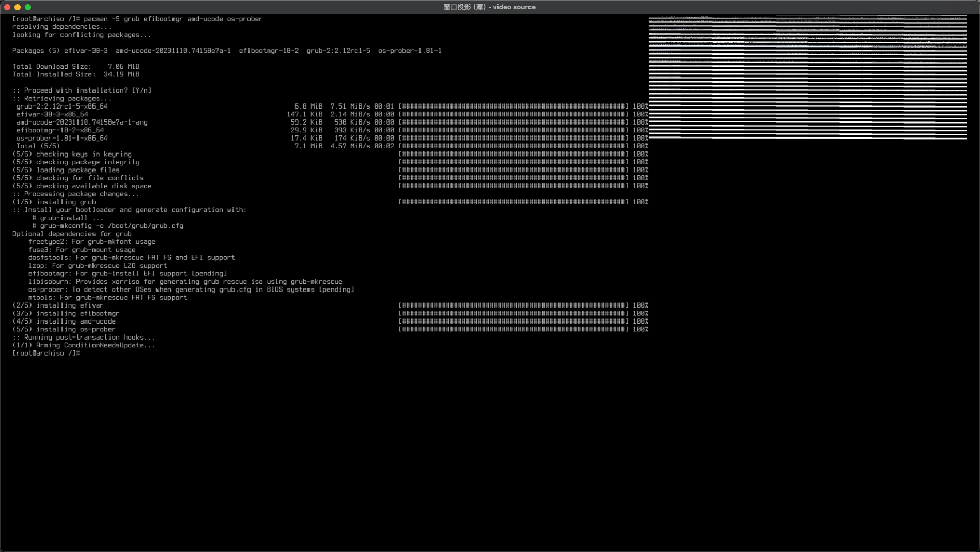Screen dimensions: 980x552
Task: Click 'lzop: For grub-mkrescue LZO support'
Action: tap(98, 266)
